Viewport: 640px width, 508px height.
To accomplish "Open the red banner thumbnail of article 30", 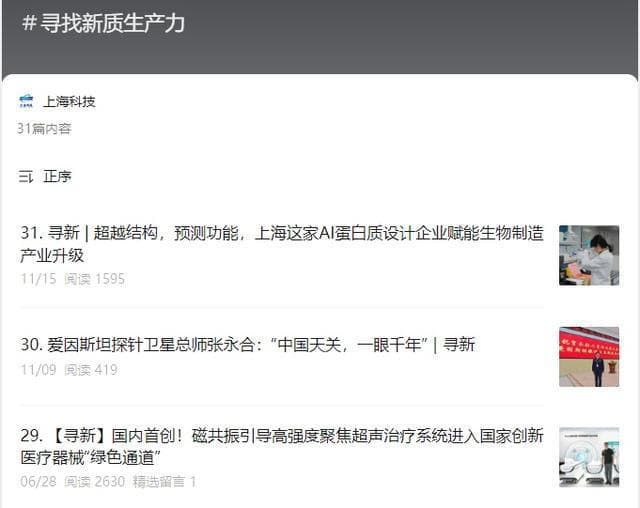I will [588, 357].
